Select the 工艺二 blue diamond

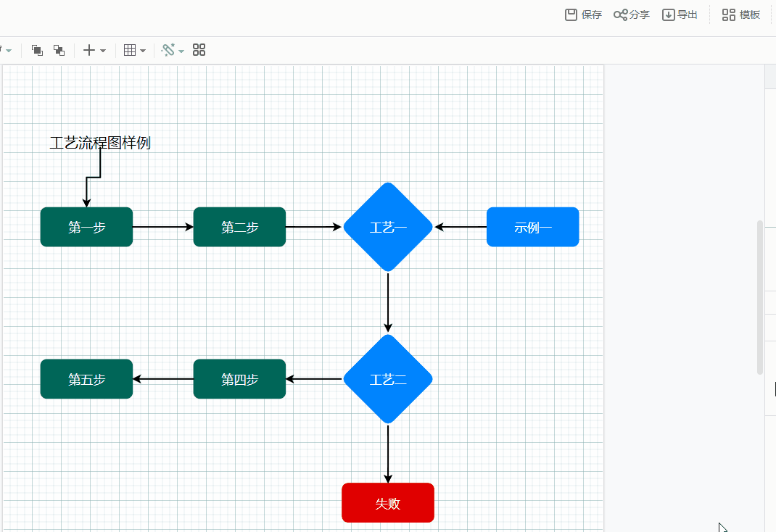388,379
